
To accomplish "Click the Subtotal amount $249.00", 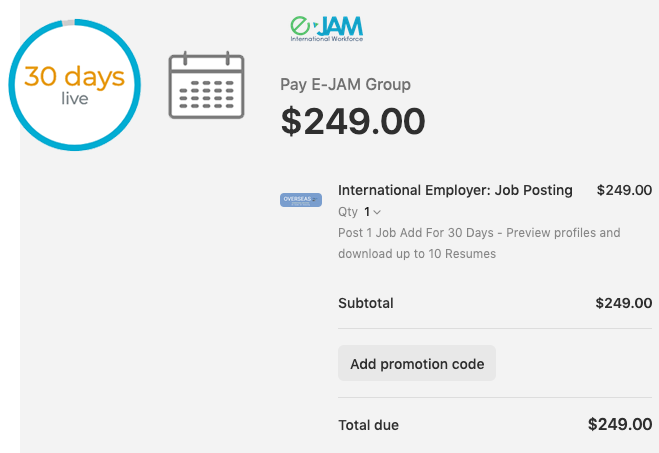I will pos(624,303).
